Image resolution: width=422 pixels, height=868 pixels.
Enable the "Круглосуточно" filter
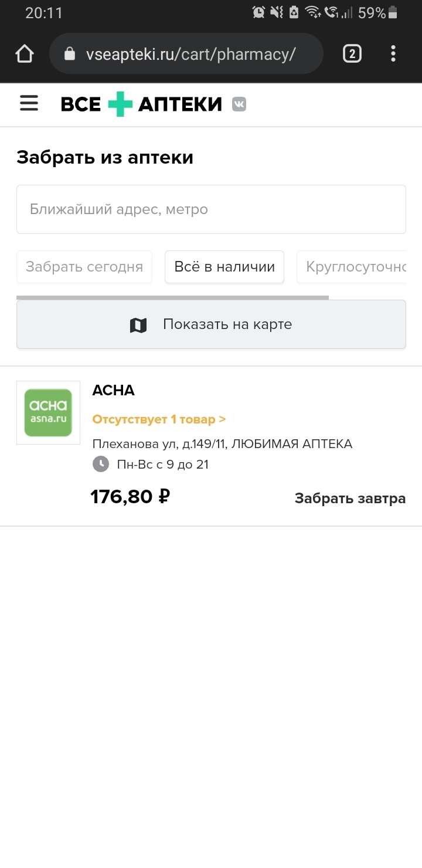point(355,267)
